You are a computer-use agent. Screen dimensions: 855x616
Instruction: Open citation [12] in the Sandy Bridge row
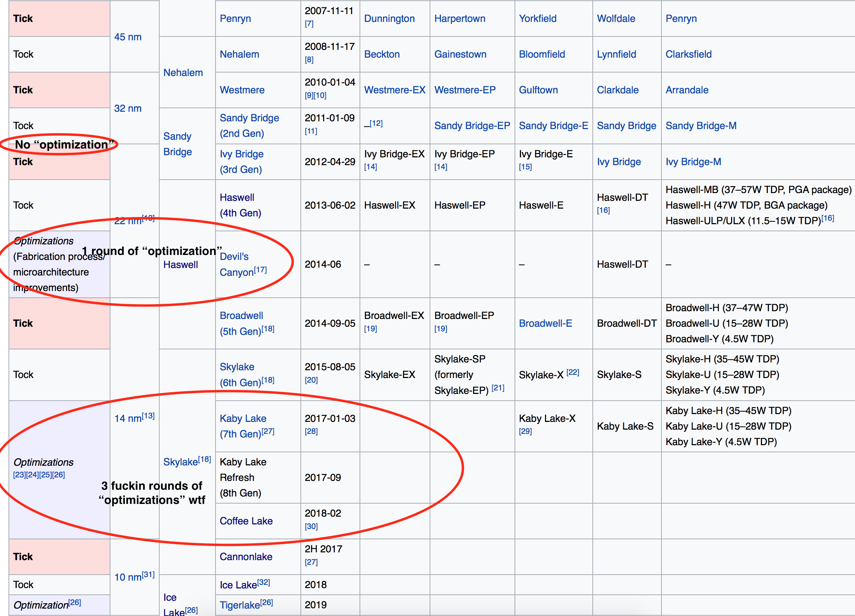pyautogui.click(x=376, y=123)
